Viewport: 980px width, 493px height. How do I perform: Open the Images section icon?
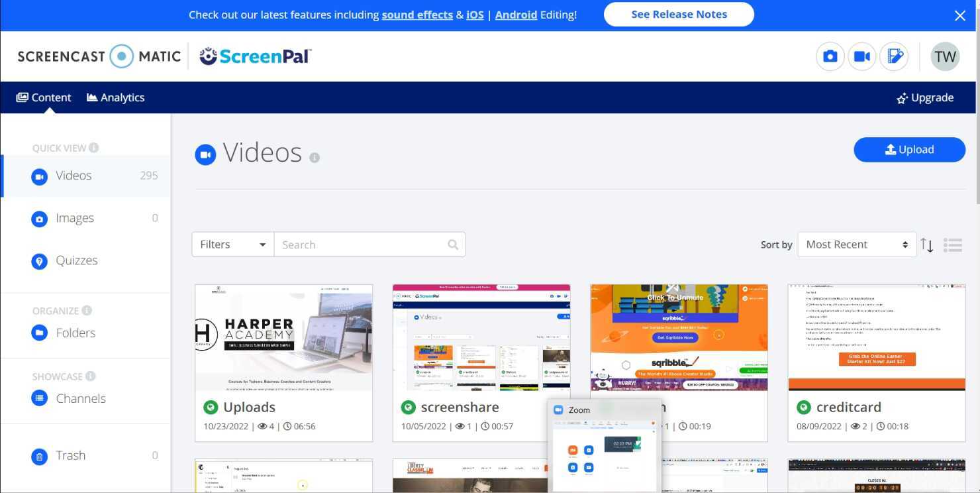pyautogui.click(x=39, y=219)
